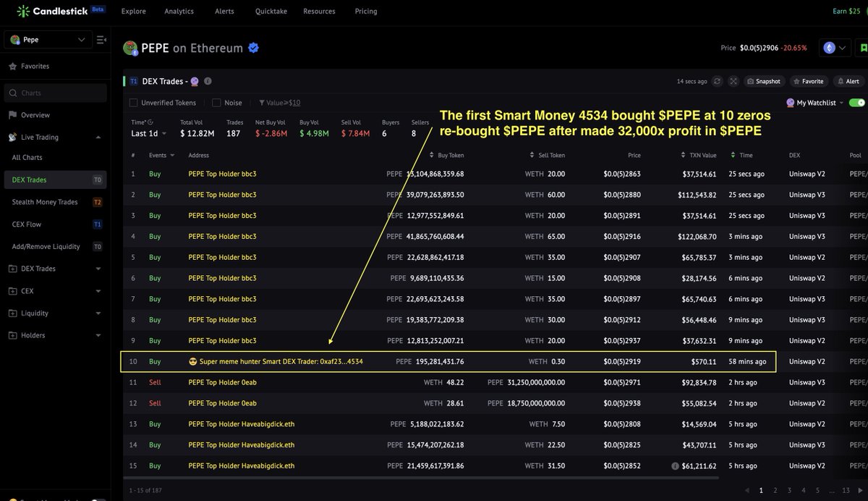
Task: Click the Snapshot button
Action: pyautogui.click(x=765, y=81)
